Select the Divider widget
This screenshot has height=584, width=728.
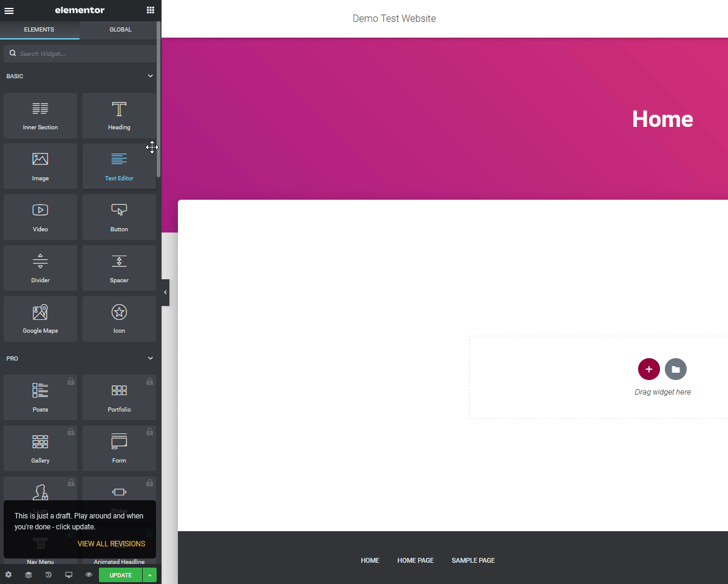[41, 268]
